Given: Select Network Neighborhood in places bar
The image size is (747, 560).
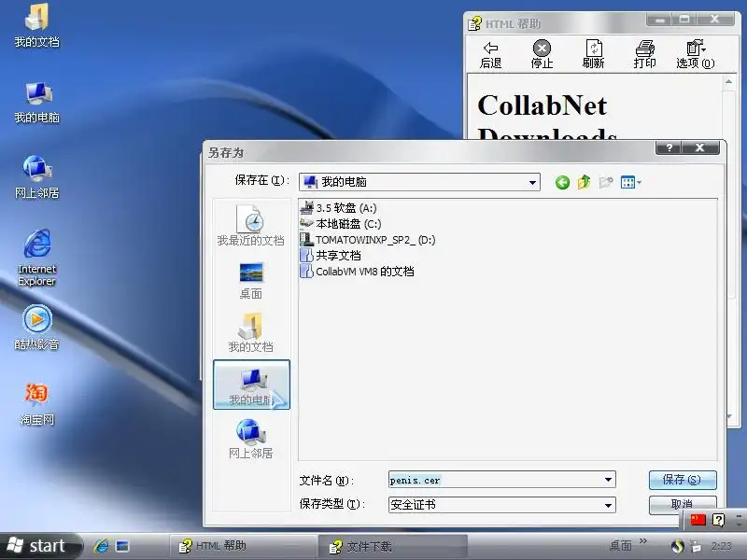Looking at the screenshot, I should [250, 439].
